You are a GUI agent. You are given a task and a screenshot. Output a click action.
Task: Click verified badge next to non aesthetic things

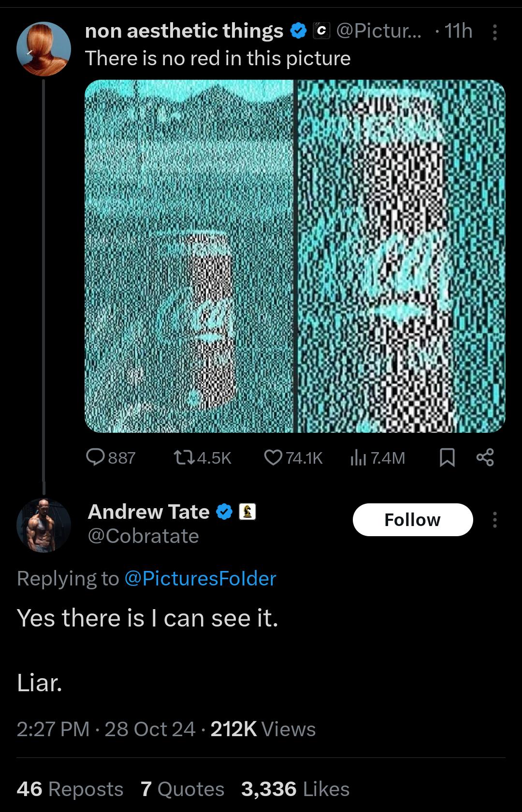(298, 31)
